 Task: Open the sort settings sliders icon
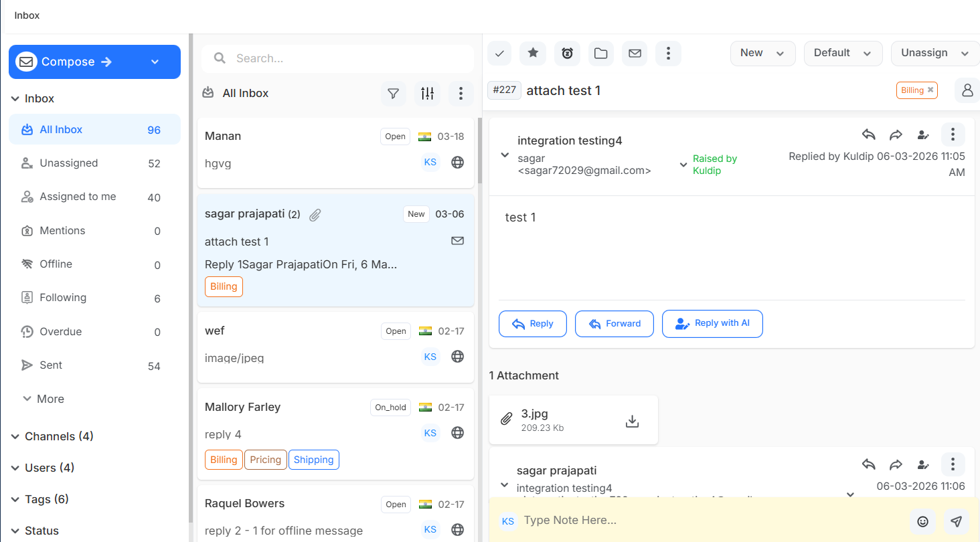tap(427, 94)
